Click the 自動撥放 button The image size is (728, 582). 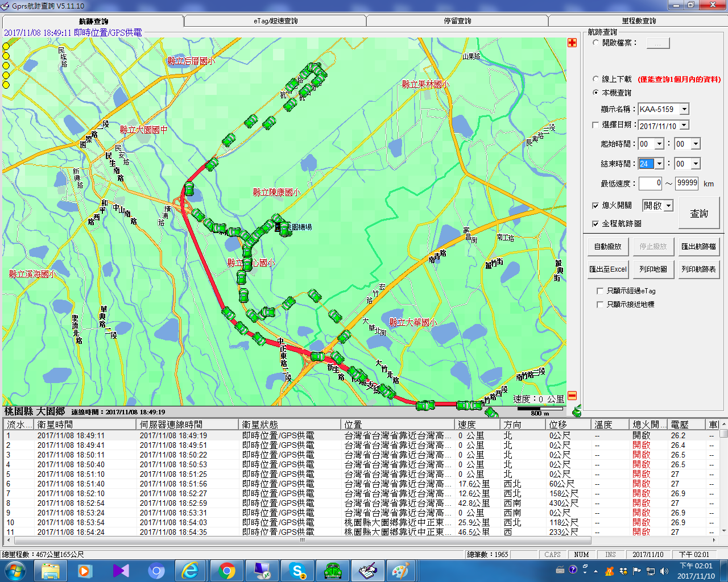tap(607, 247)
